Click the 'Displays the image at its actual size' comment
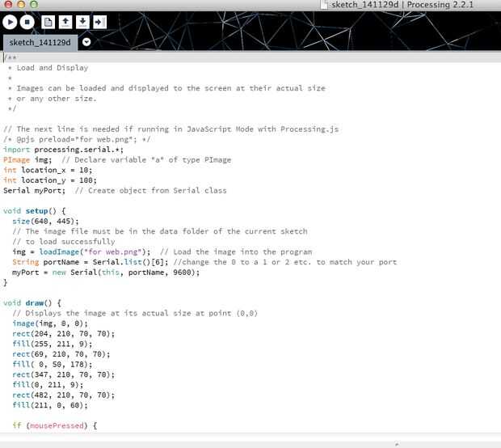501x448 pixels. tap(135, 314)
